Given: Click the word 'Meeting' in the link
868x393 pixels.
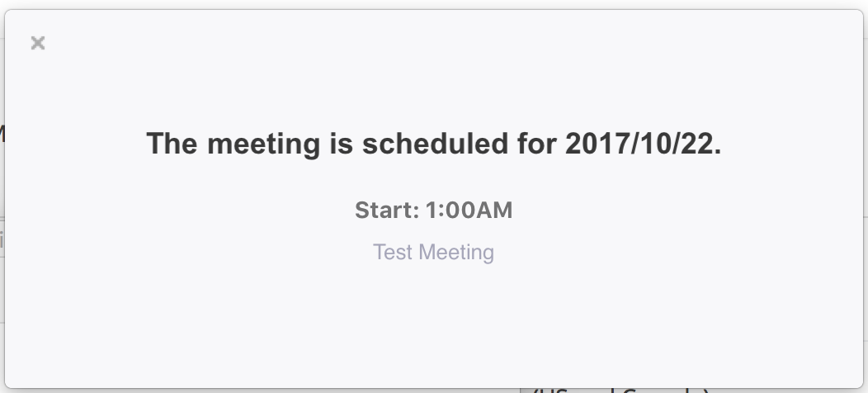Looking at the screenshot, I should (456, 252).
